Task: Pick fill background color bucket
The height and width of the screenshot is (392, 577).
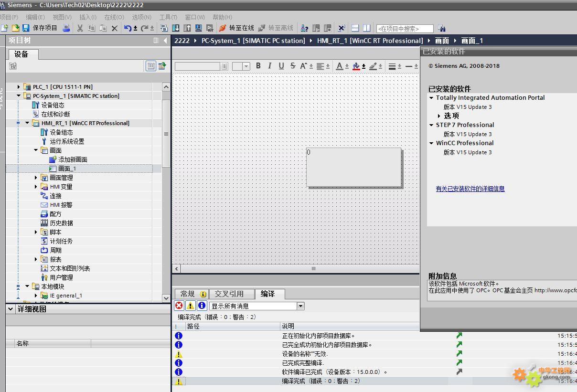Action: [356, 66]
